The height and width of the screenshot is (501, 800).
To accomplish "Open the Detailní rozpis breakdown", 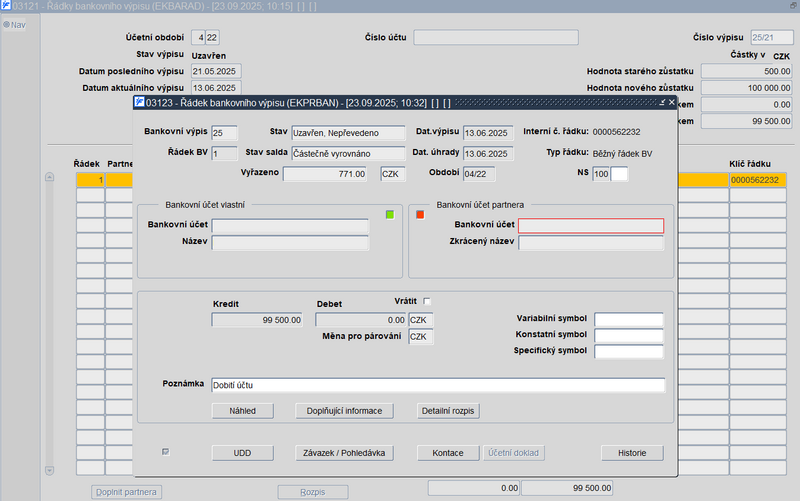I will [448, 411].
